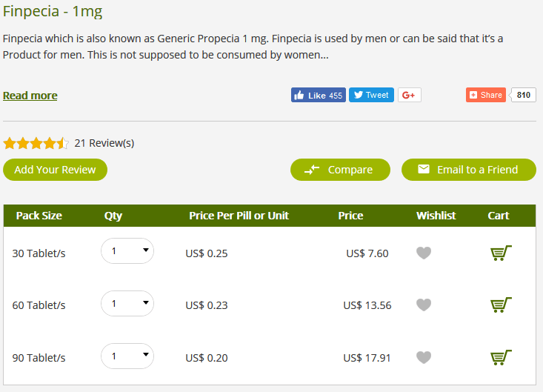Click the red Share plus button

(486, 95)
